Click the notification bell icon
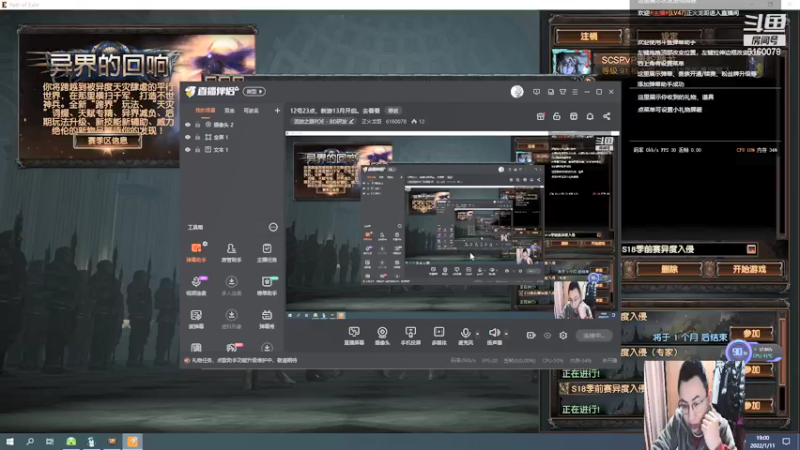Viewport: 800px width, 450px height. point(590,116)
